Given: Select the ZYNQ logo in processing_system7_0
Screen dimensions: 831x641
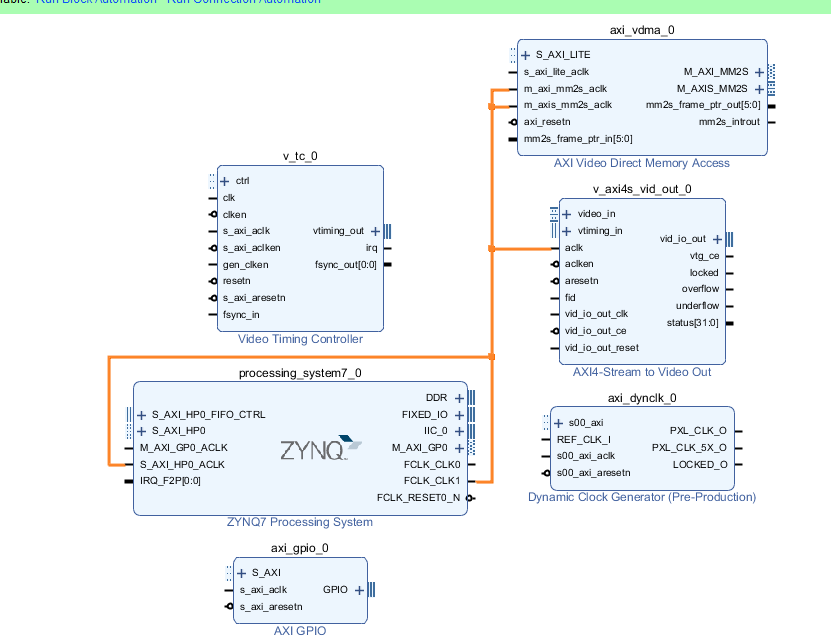Looking at the screenshot, I should (321, 449).
